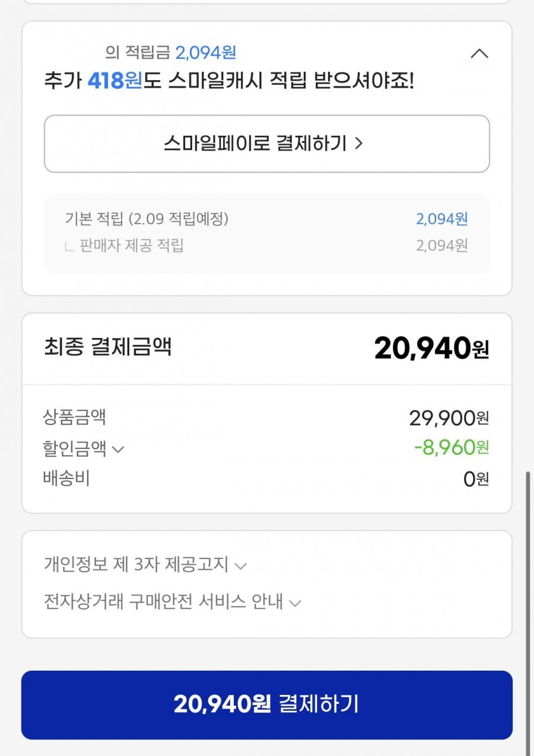Tap the 배송비 shipping fee label
534x756 pixels.
coord(66,478)
